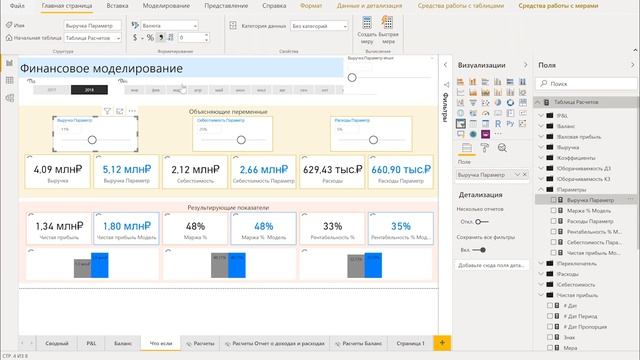Check the Выручка Параметр field checkbox
Viewport: 640px width, 360px height.
[x=553, y=200]
